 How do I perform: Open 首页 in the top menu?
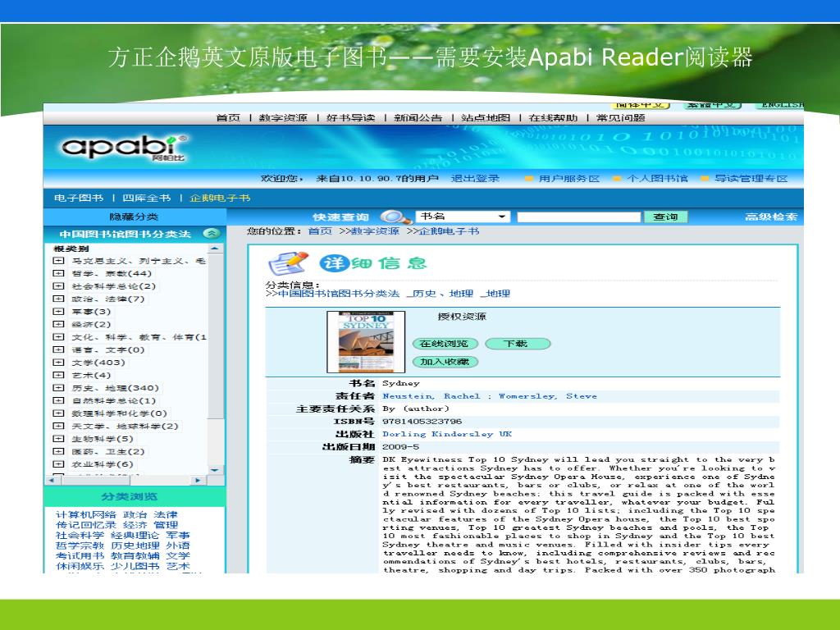coord(228,118)
